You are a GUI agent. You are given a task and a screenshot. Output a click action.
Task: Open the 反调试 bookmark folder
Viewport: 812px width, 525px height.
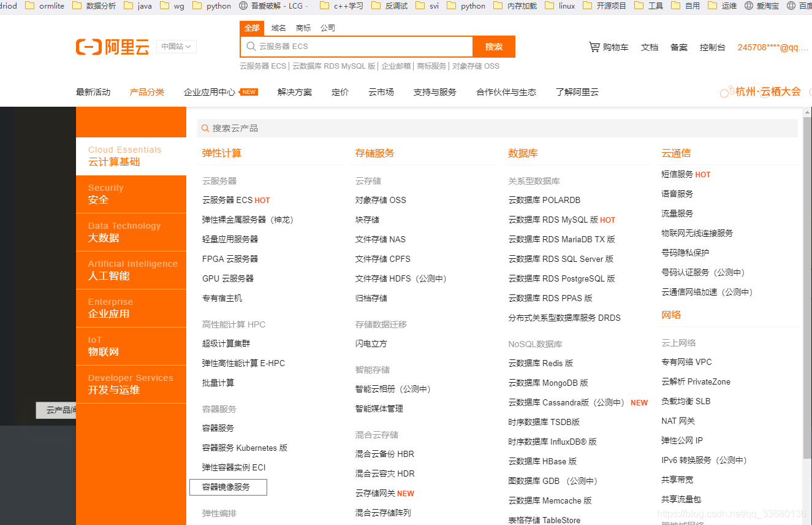click(x=389, y=6)
